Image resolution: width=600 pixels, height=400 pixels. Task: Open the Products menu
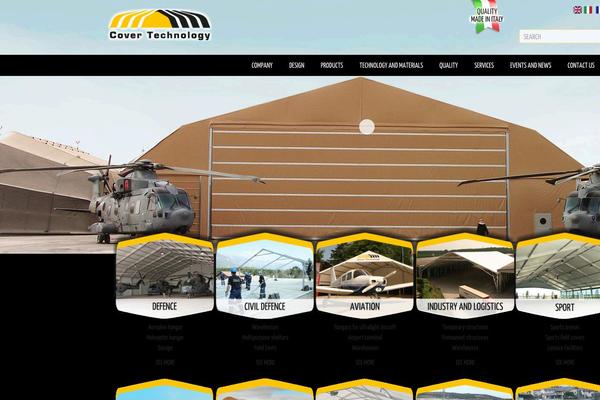[x=332, y=65]
